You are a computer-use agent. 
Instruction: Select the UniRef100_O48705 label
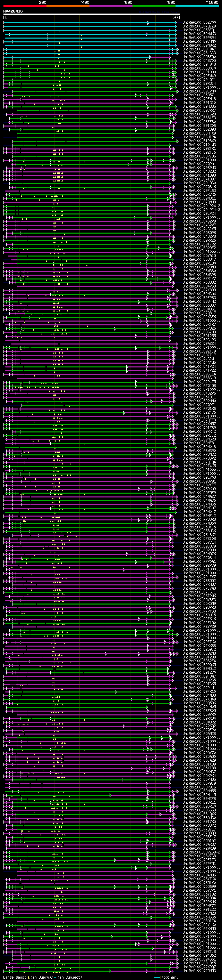199,60
